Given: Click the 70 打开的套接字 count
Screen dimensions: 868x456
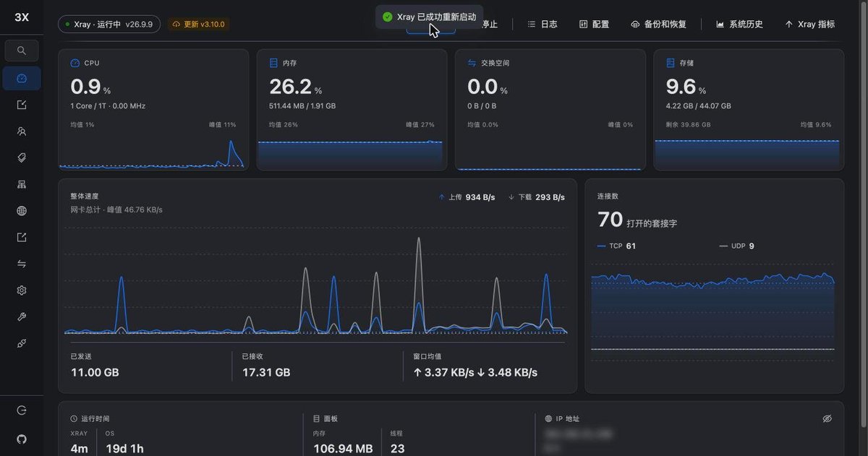Looking at the screenshot, I should click(x=637, y=220).
